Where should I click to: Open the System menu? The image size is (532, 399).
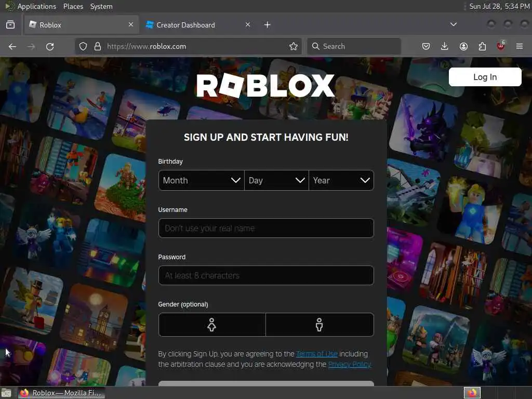(101, 6)
